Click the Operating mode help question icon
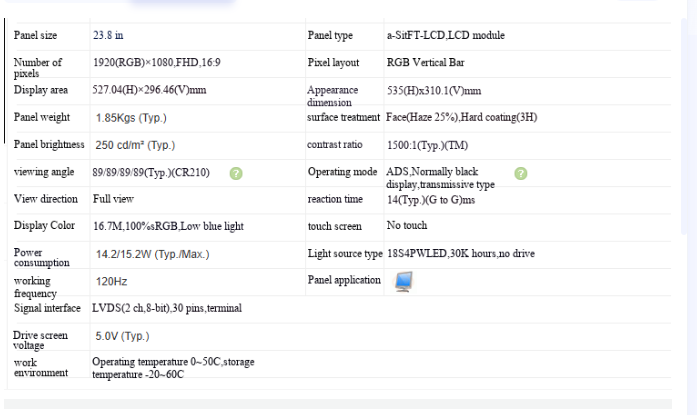 point(521,173)
